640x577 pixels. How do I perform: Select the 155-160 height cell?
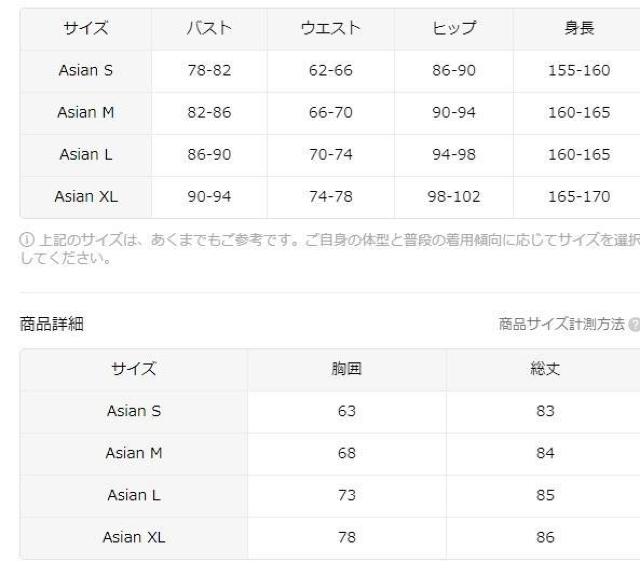tap(578, 71)
